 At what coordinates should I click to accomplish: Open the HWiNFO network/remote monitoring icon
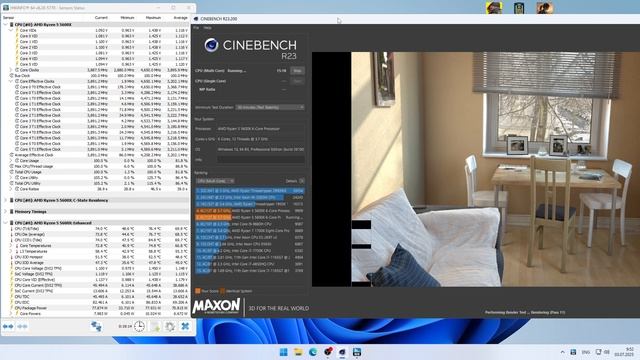click(x=96, y=326)
